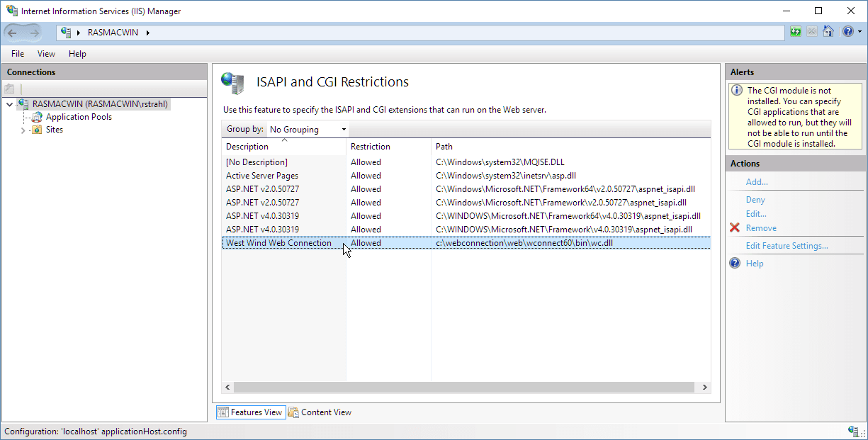Image resolution: width=868 pixels, height=440 pixels.
Task: Click the Remove action link
Action: 761,228
